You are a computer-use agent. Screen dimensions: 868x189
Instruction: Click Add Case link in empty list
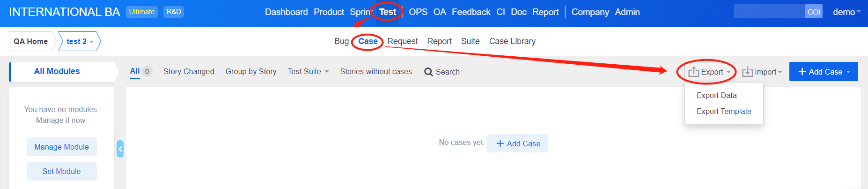[517, 144]
